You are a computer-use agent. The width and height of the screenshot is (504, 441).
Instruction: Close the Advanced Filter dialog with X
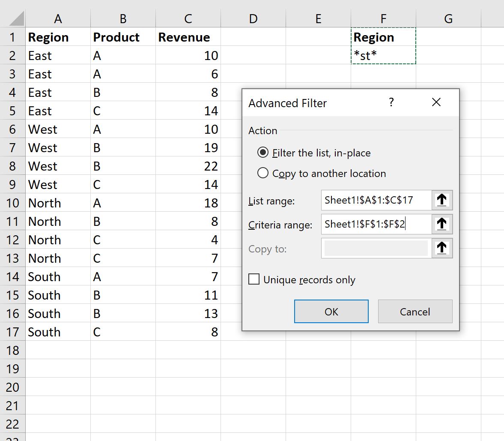[436, 102]
